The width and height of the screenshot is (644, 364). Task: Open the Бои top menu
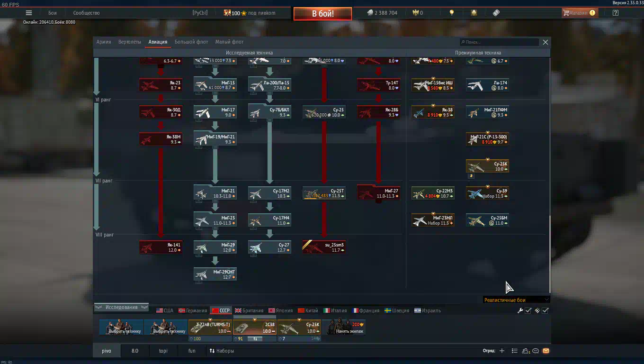53,13
